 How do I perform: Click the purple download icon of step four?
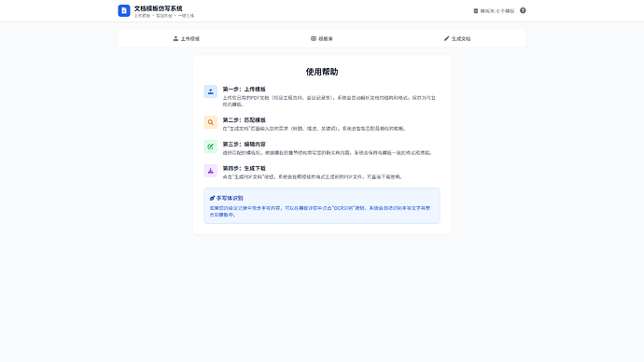(211, 171)
